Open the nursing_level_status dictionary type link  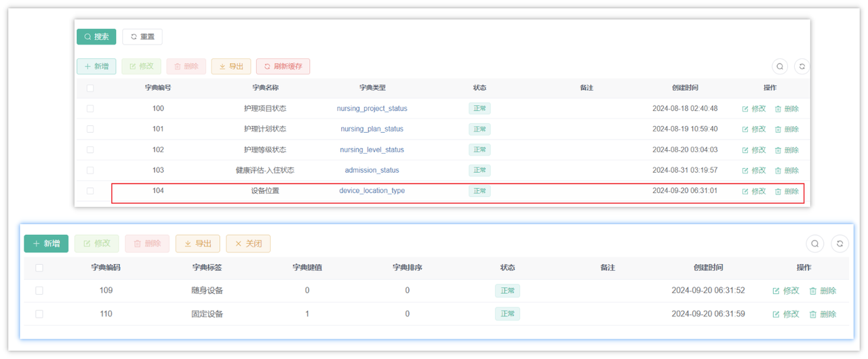372,150
